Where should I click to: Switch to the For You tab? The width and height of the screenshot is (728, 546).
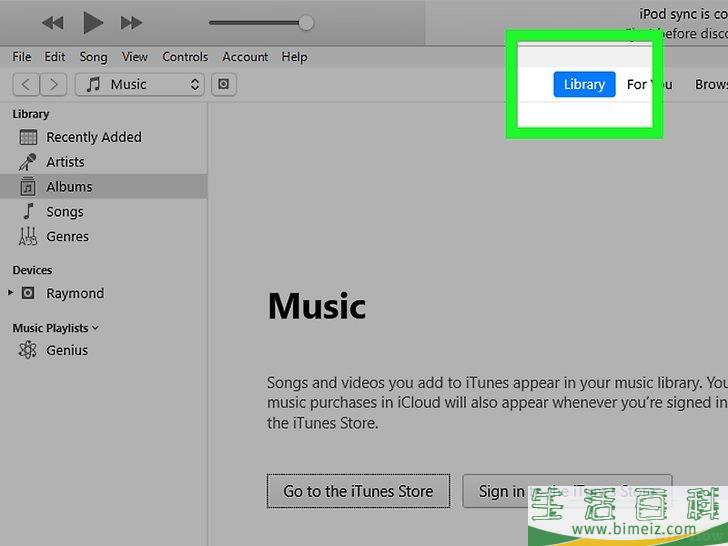pyautogui.click(x=649, y=84)
